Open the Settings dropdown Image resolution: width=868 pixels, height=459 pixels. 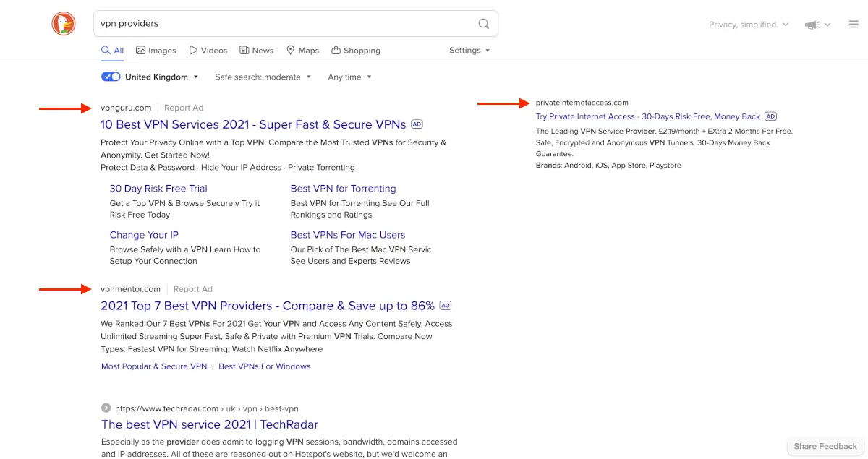469,51
